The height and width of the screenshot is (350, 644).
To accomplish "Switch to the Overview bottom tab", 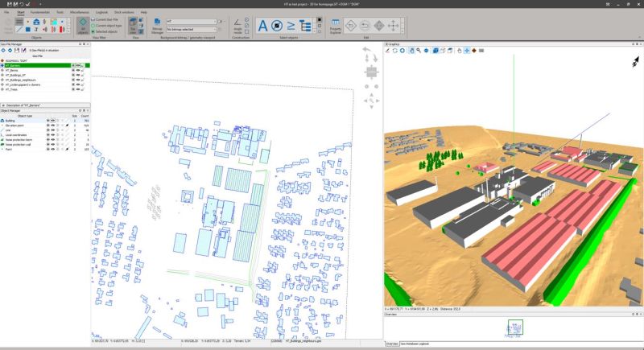I will (391, 344).
